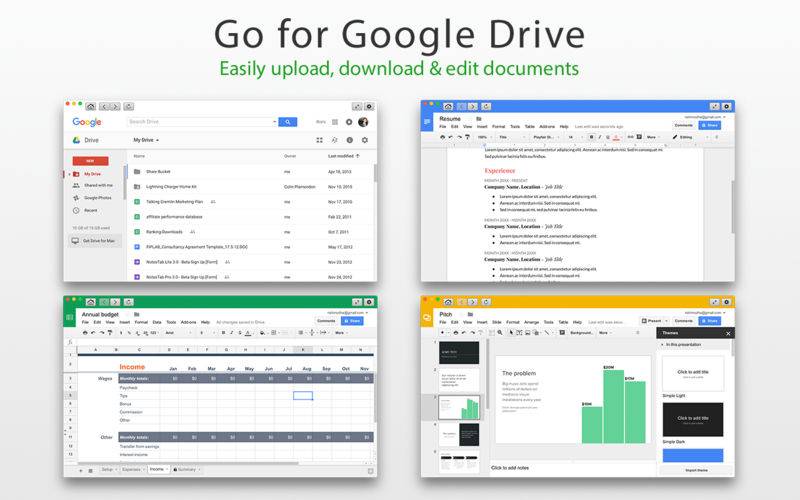Open zoom percentage dropdown in Resume toolbar
Image resolution: width=800 pixels, height=500 pixels.
(484, 137)
